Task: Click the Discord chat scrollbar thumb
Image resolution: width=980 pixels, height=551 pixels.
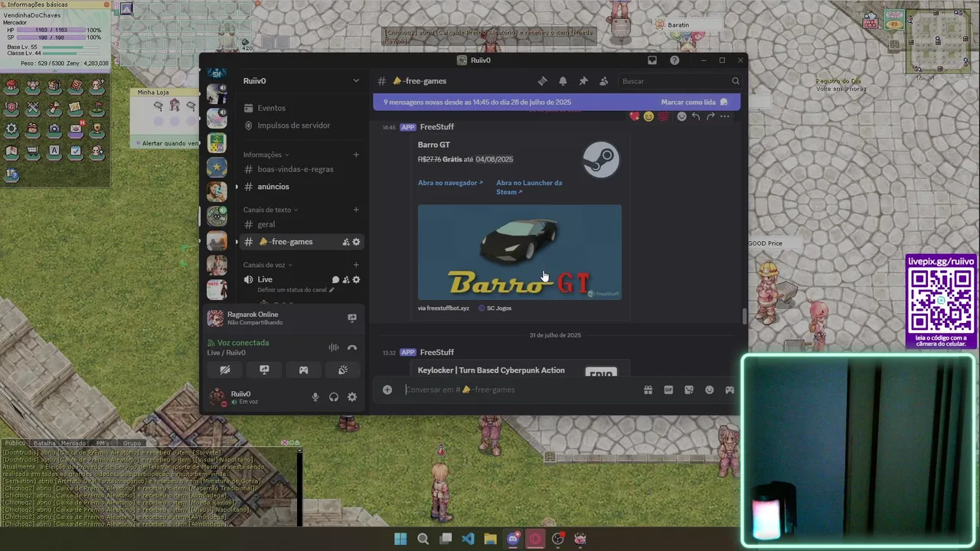Action: [x=744, y=315]
